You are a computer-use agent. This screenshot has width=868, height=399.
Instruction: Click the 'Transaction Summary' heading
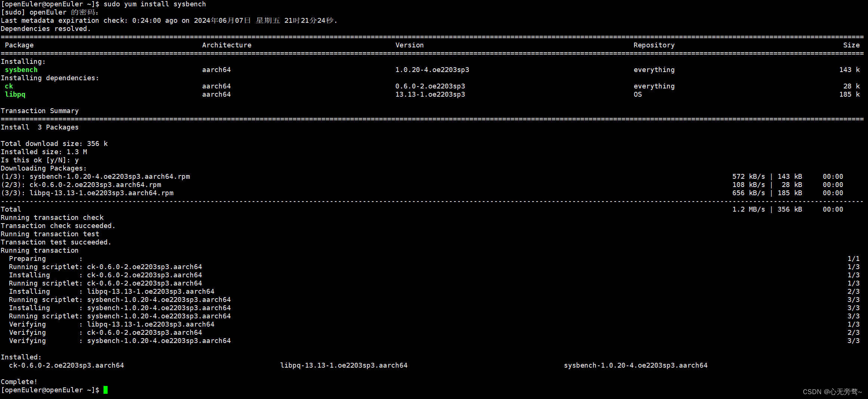pos(40,111)
